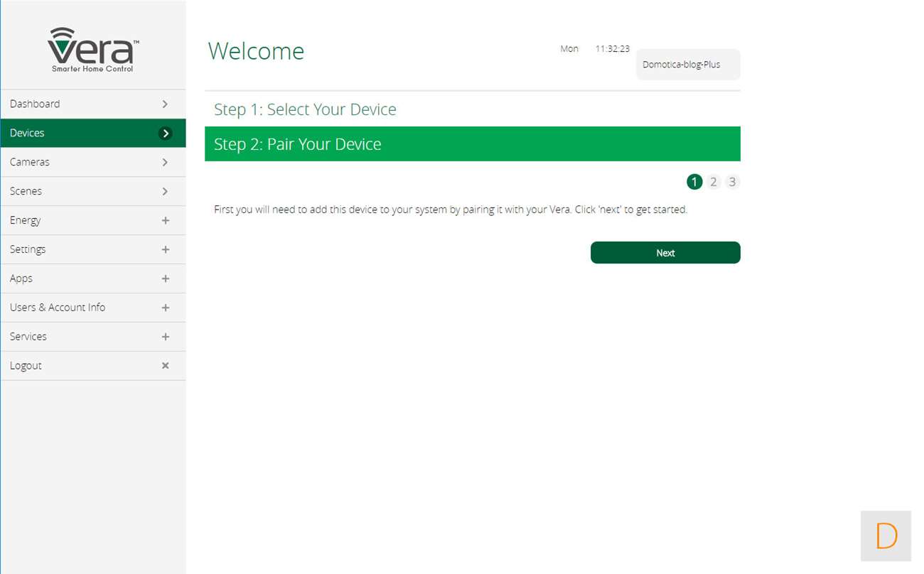Image resolution: width=924 pixels, height=574 pixels.
Task: Click the orange D watermark icon
Action: [886, 536]
